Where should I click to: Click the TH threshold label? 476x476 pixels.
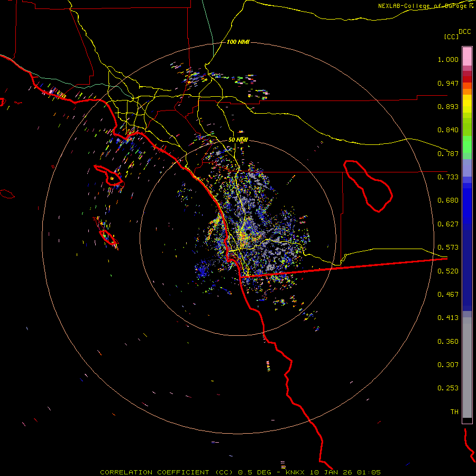[454, 412]
